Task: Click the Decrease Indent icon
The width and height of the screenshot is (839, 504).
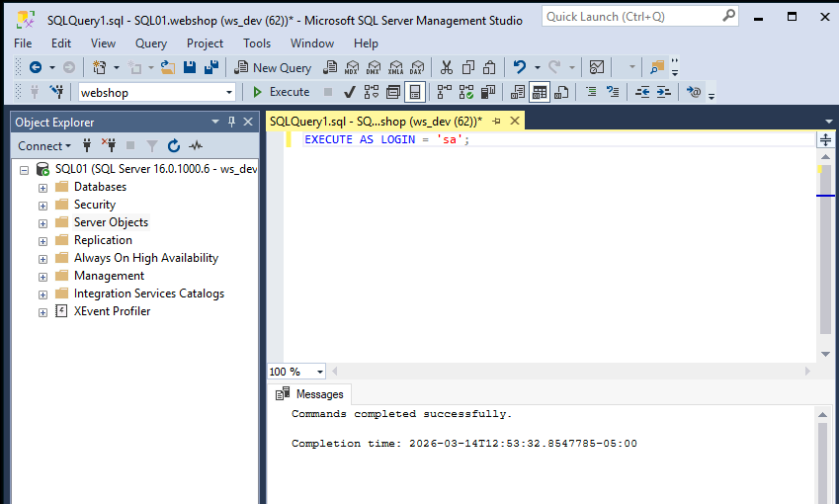Action: click(x=642, y=92)
